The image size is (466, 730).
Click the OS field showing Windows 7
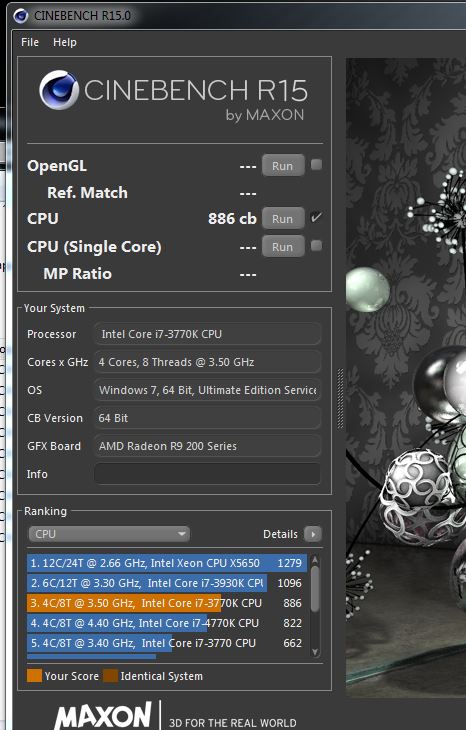coord(208,390)
